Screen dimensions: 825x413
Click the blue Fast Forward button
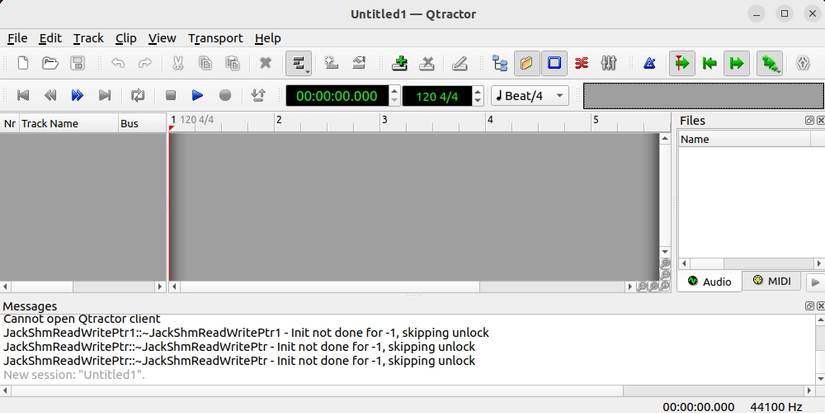click(x=77, y=95)
